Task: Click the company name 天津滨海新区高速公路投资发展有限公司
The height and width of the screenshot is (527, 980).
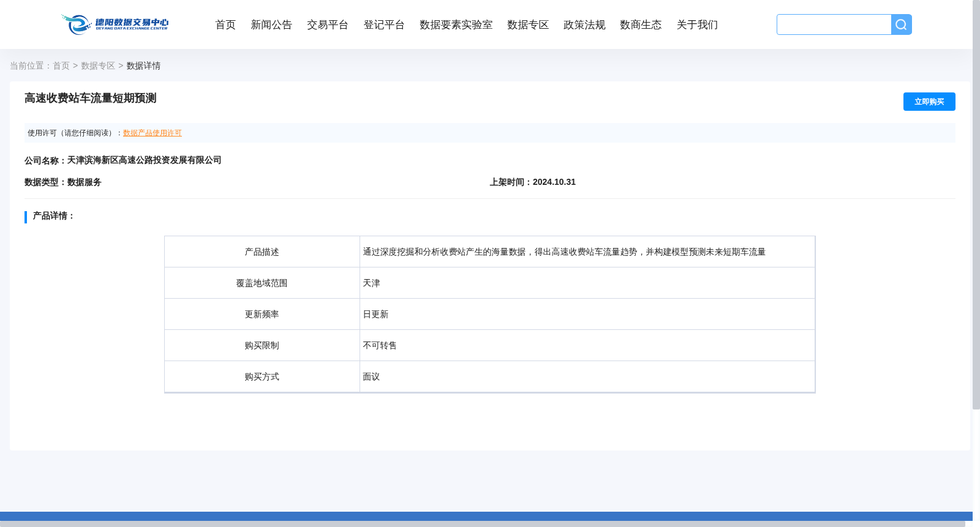Action: coord(145,160)
